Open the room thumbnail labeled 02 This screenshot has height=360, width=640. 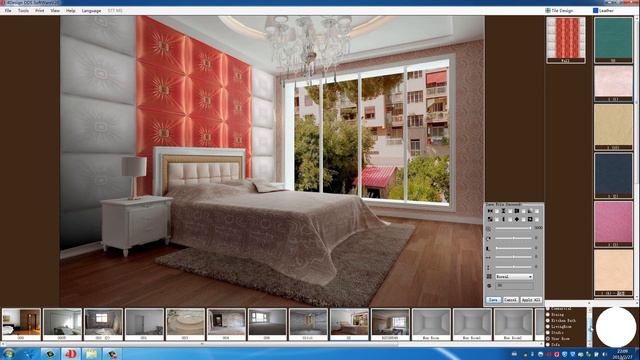349,324
